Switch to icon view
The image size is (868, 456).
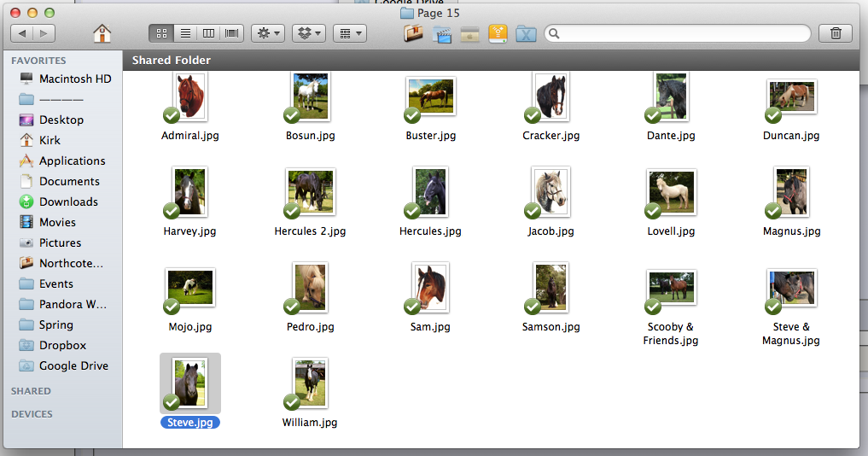coord(161,34)
